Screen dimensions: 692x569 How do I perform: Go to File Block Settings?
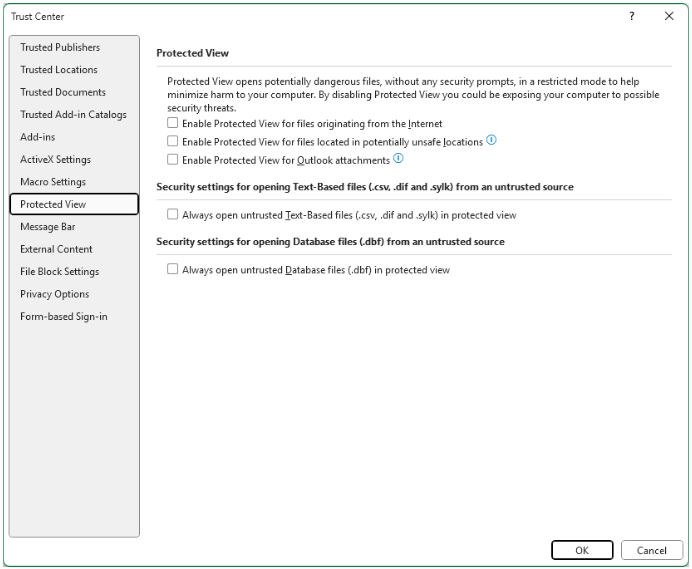coord(59,272)
